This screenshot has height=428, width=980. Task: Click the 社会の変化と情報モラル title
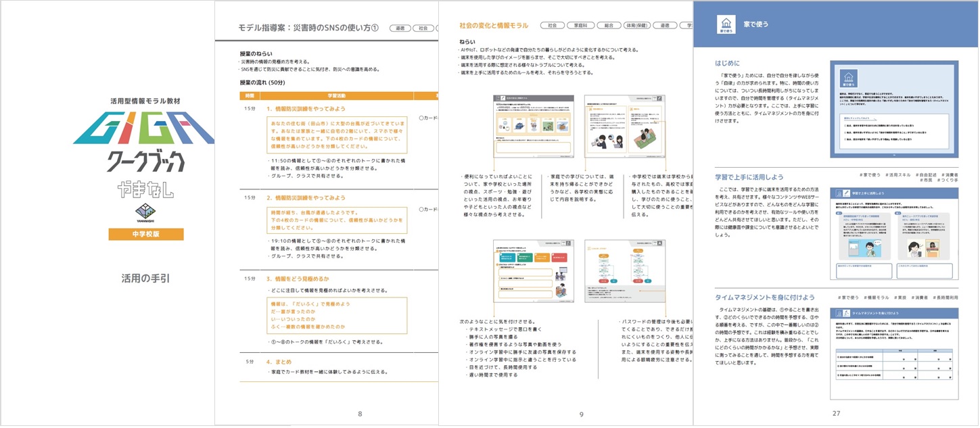[494, 26]
